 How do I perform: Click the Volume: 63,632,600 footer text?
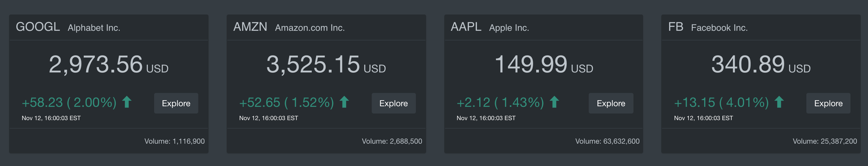pos(607,142)
